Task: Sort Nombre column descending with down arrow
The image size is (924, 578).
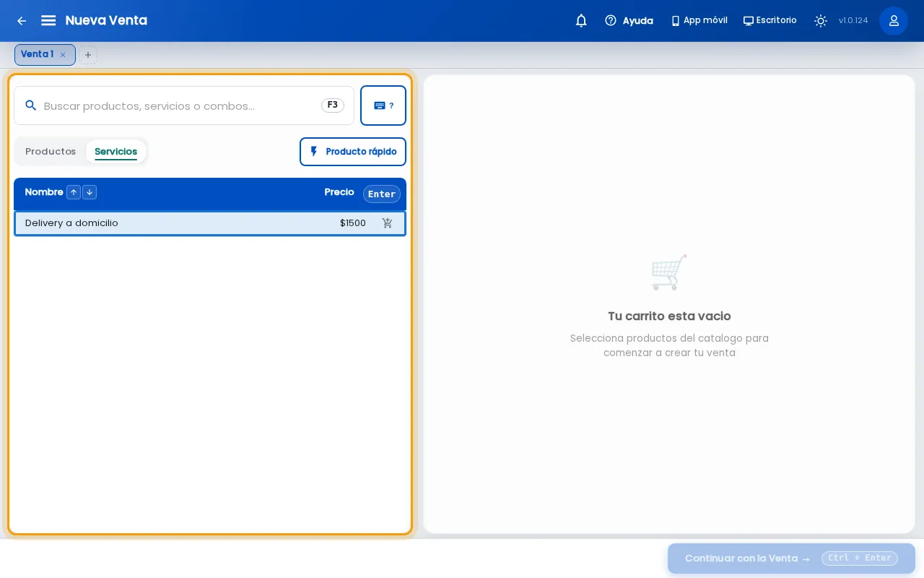Action: 90,192
